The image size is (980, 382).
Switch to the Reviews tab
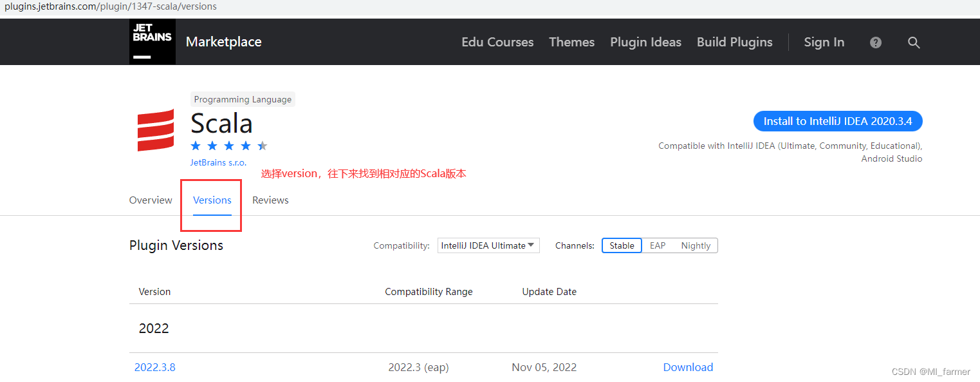click(270, 200)
